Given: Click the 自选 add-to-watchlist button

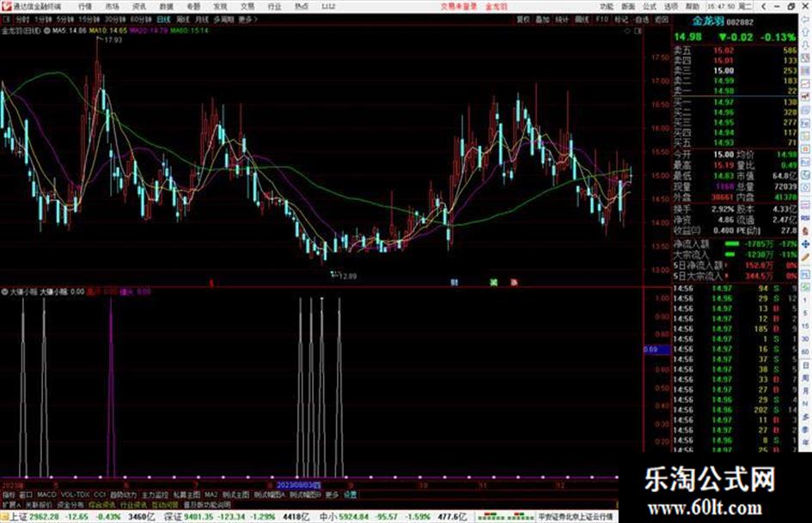Looking at the screenshot, I should [x=641, y=19].
